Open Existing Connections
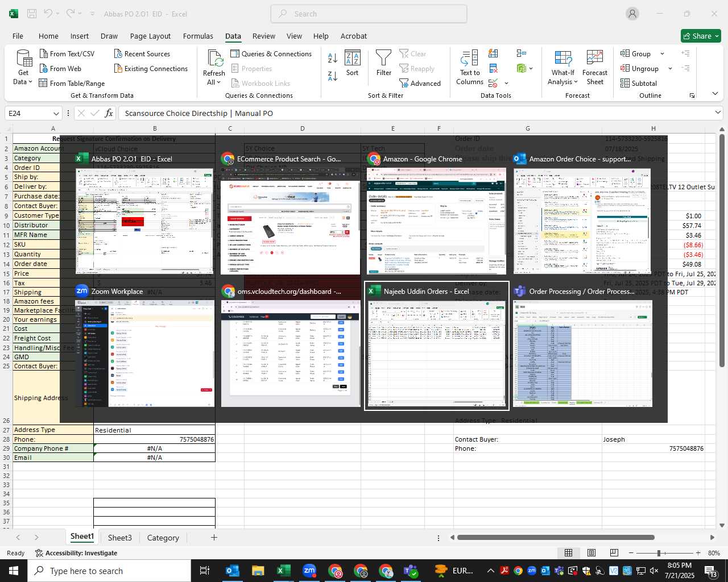The height and width of the screenshot is (582, 728). coord(151,68)
